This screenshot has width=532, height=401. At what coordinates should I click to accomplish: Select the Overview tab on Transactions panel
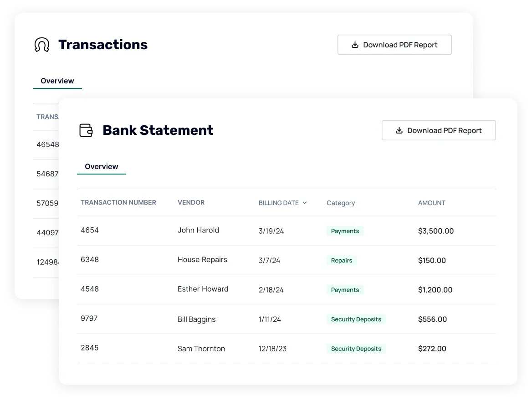57,81
